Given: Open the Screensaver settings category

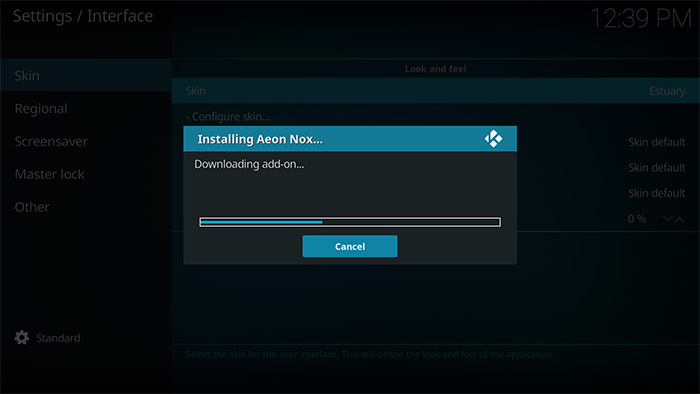Looking at the screenshot, I should tap(85, 141).
